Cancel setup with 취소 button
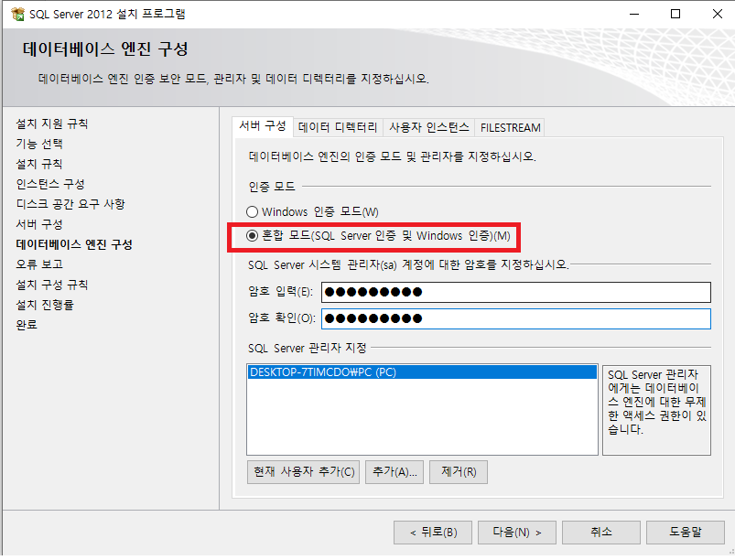735x560 pixels. 601,533
